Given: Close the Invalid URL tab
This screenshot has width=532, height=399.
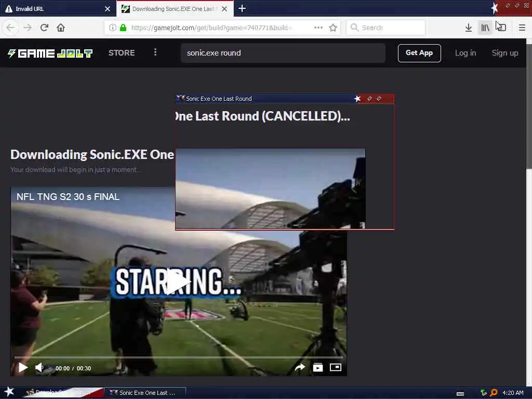Looking at the screenshot, I should [x=107, y=9].
